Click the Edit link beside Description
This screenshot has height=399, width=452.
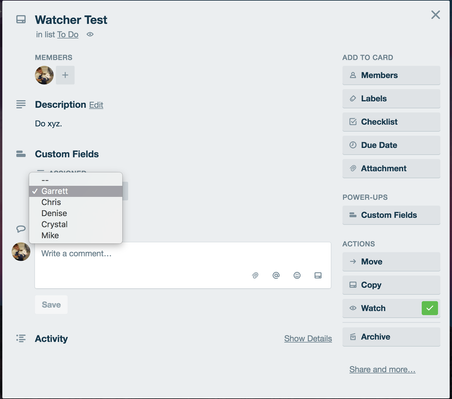[x=96, y=105]
